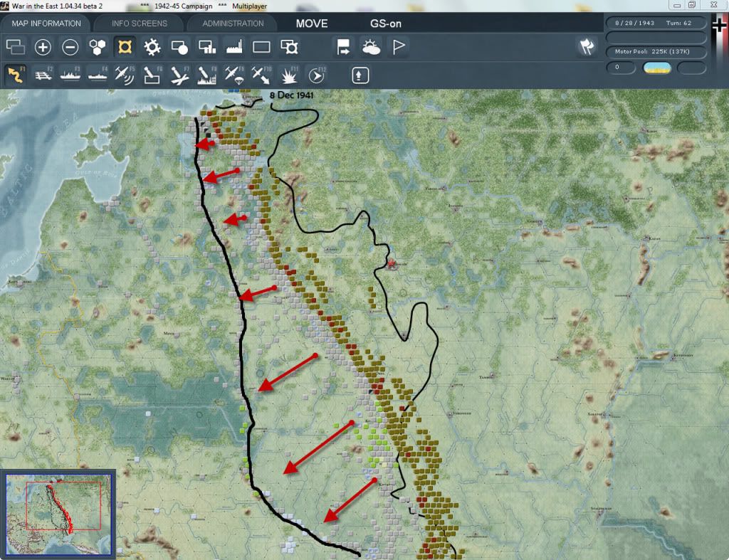The height and width of the screenshot is (560, 729).
Task: Select F1 move mode arrow icon
Action: click(16, 75)
